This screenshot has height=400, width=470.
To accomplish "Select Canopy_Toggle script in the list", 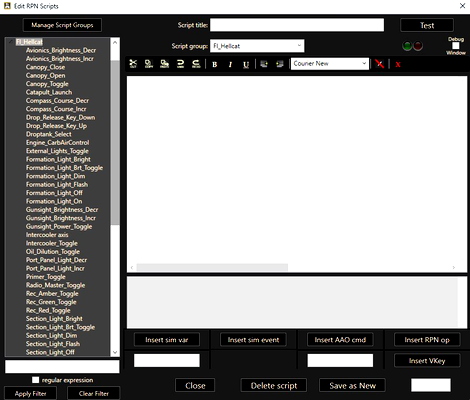I will pos(47,84).
